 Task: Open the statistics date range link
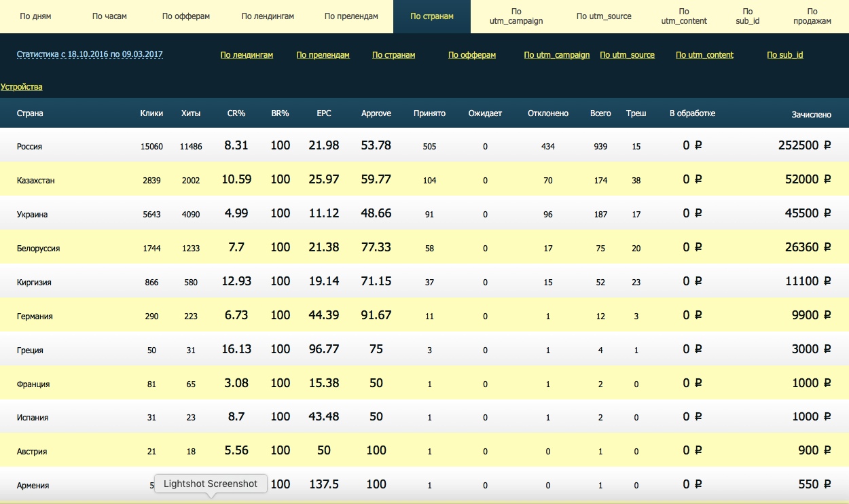90,54
